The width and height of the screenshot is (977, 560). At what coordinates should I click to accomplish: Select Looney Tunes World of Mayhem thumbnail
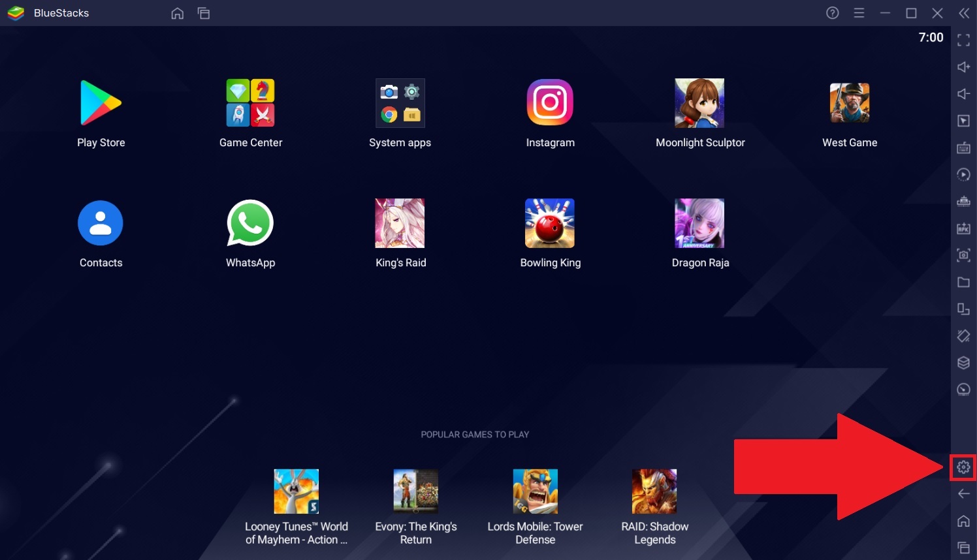pyautogui.click(x=296, y=491)
